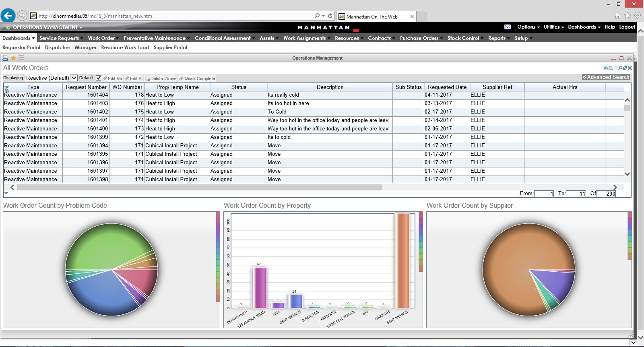Click the Edit Pl toolbar button

coord(134,78)
